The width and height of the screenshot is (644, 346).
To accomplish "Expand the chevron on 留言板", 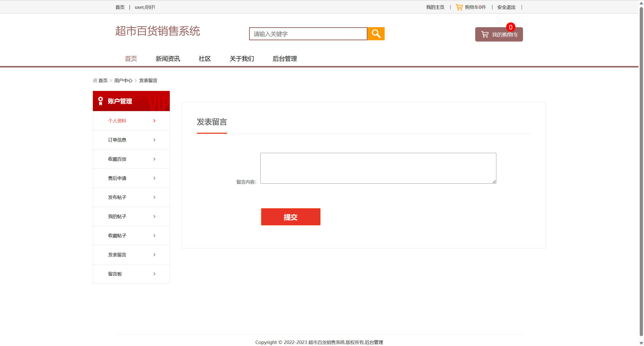I will point(154,274).
